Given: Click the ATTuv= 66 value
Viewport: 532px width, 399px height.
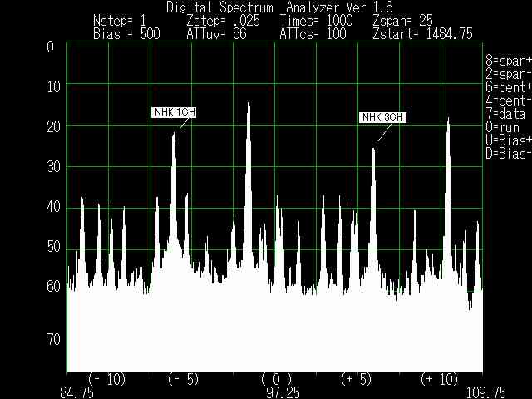Looking at the screenshot, I should pyautogui.click(x=216, y=34).
